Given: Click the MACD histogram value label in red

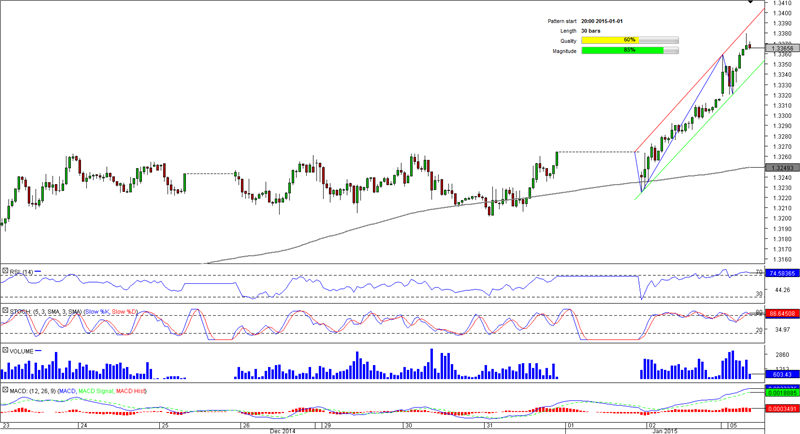Looking at the screenshot, I should click(779, 410).
